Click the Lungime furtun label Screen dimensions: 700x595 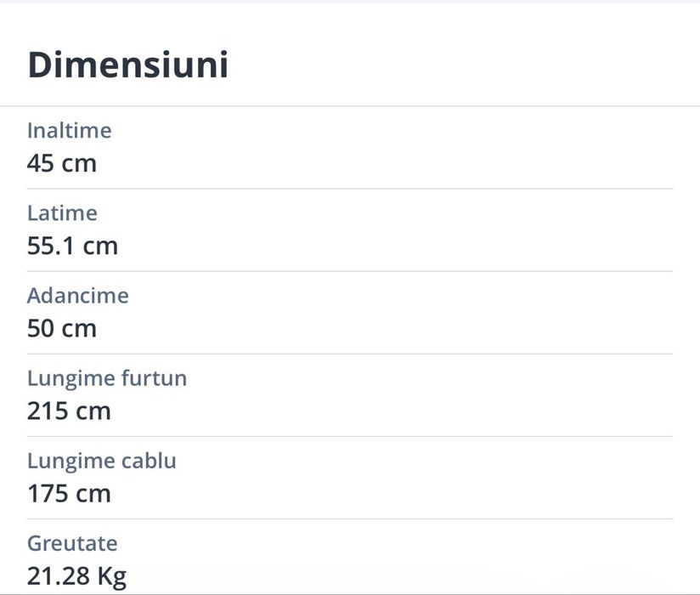coord(106,378)
